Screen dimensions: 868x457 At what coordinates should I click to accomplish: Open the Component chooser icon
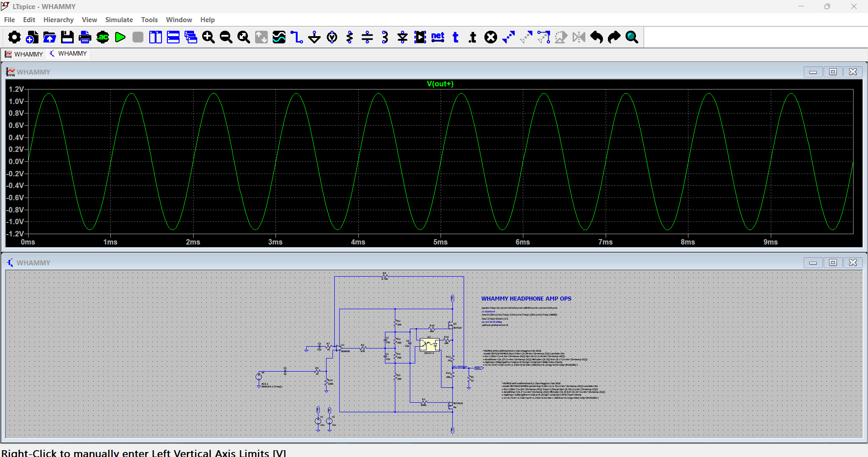click(x=420, y=37)
